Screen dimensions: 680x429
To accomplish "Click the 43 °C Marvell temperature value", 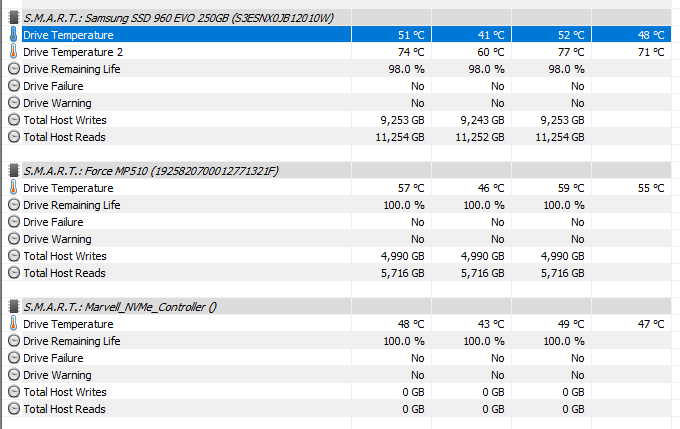I will [x=491, y=324].
